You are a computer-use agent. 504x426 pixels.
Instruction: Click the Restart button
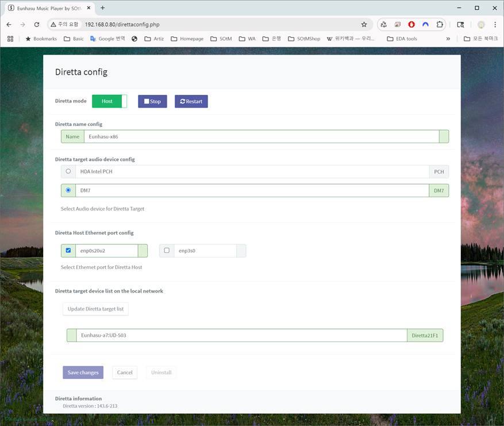(x=191, y=101)
